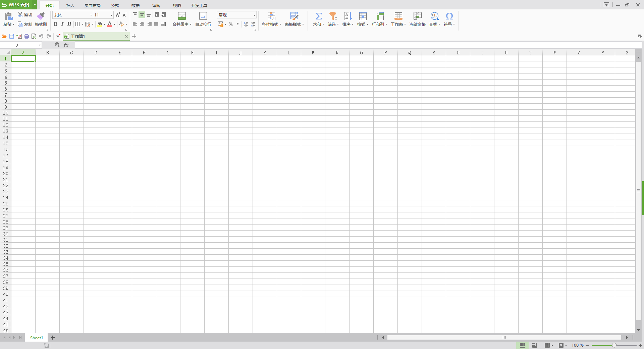Switch to the 插入 ribbon tab
Viewport: 644px width, 349px height.
pyautogui.click(x=70, y=5)
